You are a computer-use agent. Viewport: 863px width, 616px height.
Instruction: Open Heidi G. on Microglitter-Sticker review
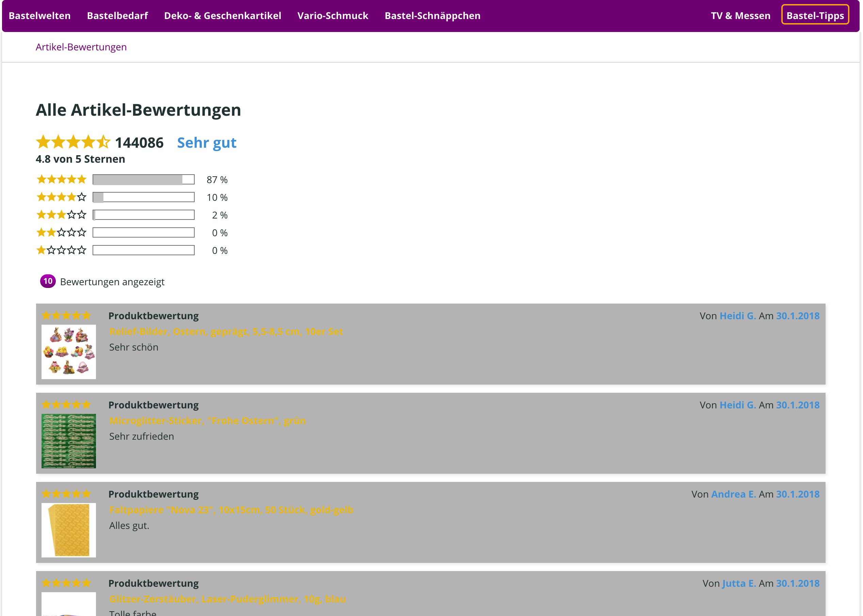pos(737,405)
